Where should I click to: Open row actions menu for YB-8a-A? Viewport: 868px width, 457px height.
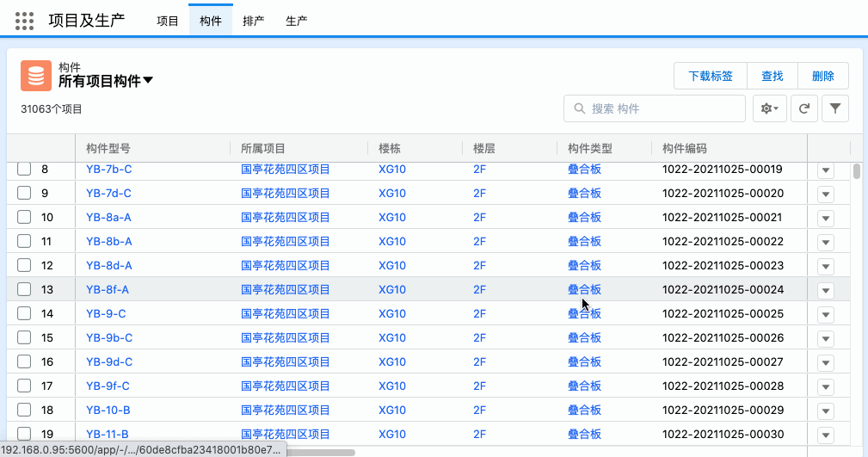click(x=825, y=219)
